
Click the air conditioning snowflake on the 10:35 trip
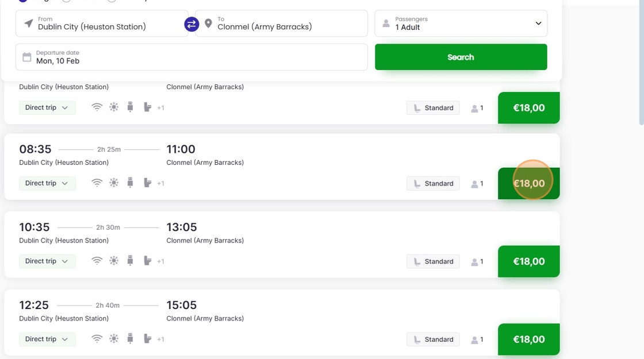[114, 261]
